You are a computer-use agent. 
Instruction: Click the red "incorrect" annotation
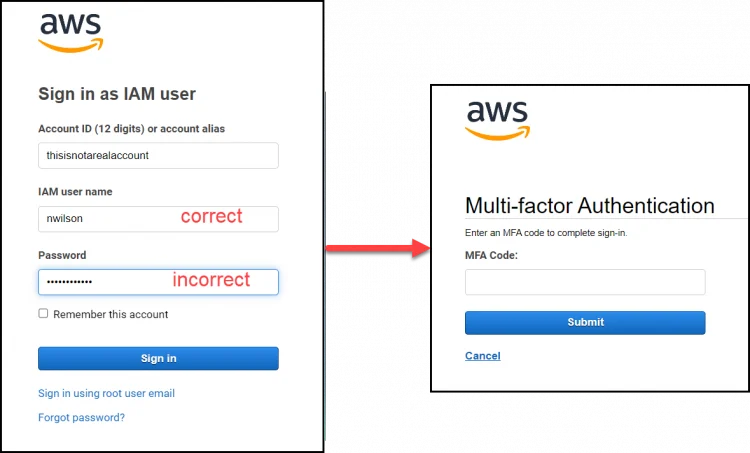[211, 280]
